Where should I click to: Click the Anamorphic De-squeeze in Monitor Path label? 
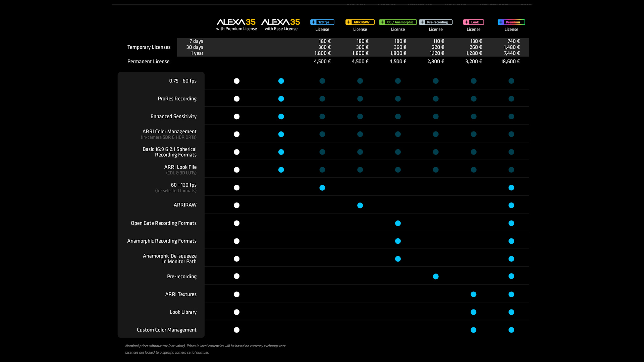(169, 259)
